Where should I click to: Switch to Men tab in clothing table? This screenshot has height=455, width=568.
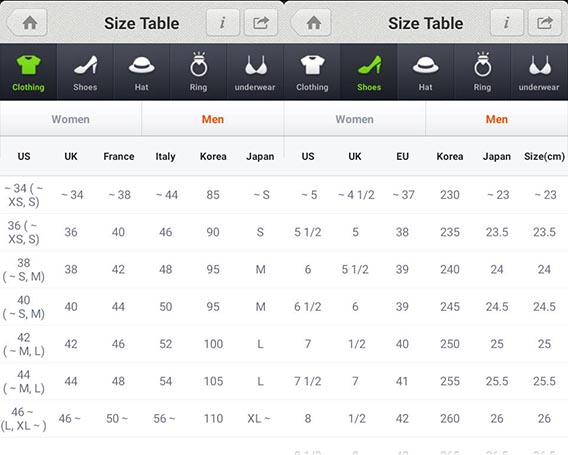(213, 119)
